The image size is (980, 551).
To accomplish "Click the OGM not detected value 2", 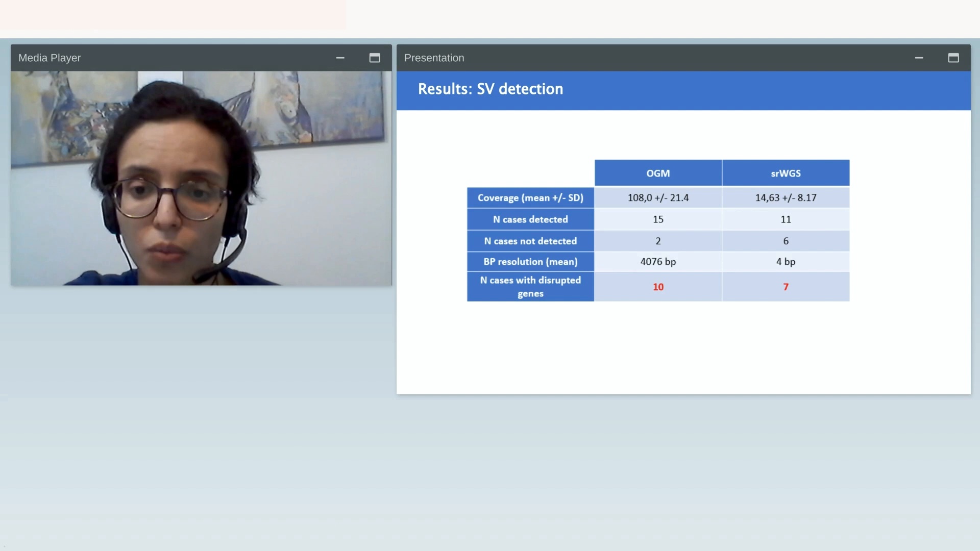I will pyautogui.click(x=658, y=241).
